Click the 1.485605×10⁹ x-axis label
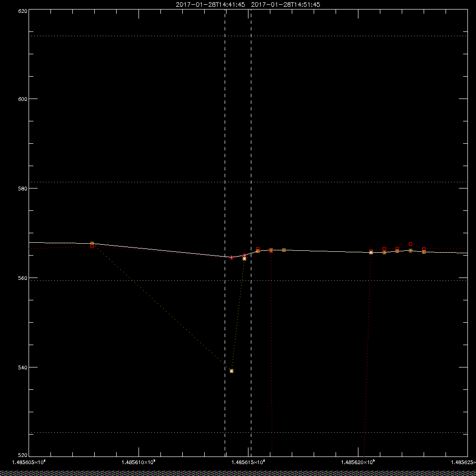 pyautogui.click(x=29, y=462)
